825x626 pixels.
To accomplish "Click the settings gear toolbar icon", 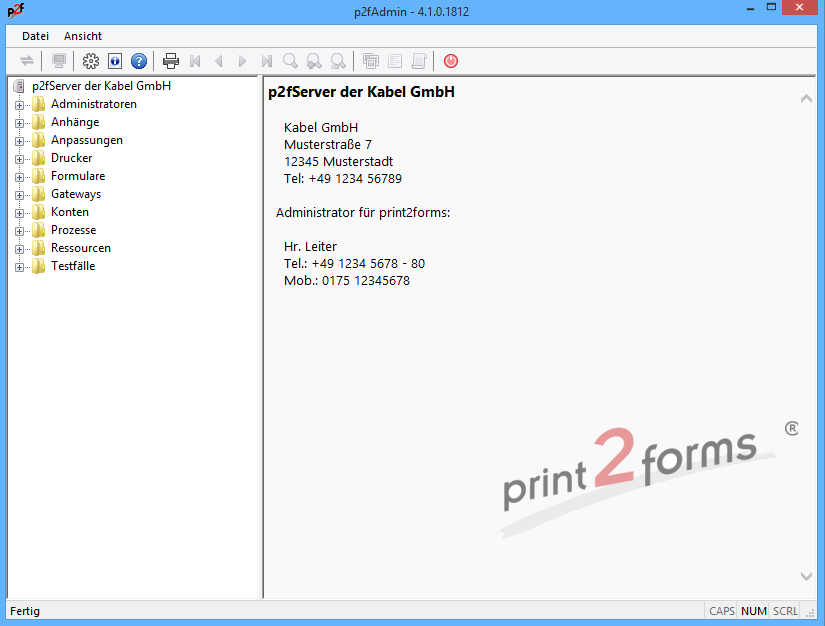I will (x=91, y=61).
